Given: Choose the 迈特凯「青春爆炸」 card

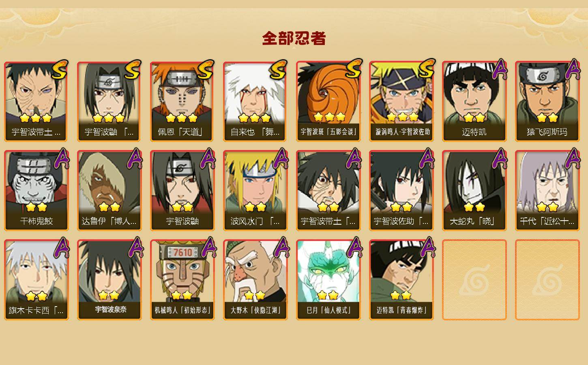Looking at the screenshot, I should coord(401,280).
